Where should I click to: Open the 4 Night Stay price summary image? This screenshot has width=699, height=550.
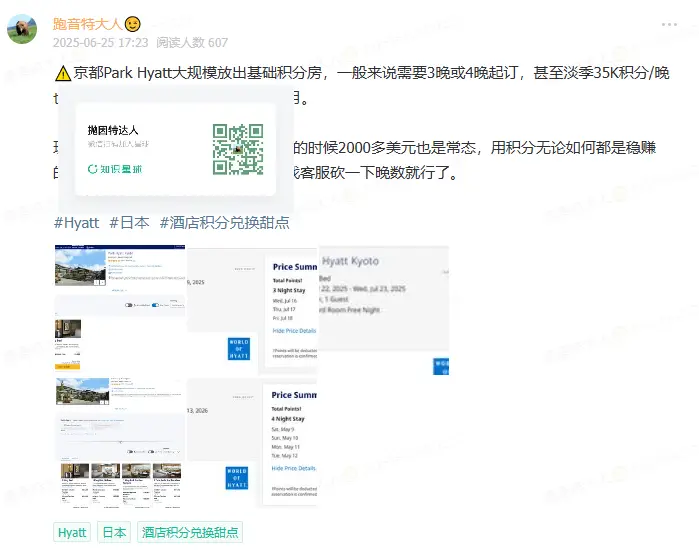click(x=252, y=442)
